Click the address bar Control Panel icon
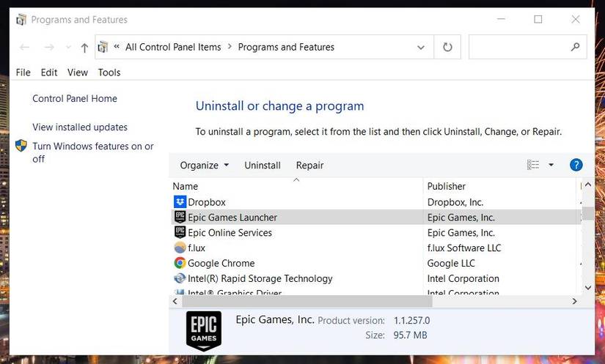 [103, 48]
